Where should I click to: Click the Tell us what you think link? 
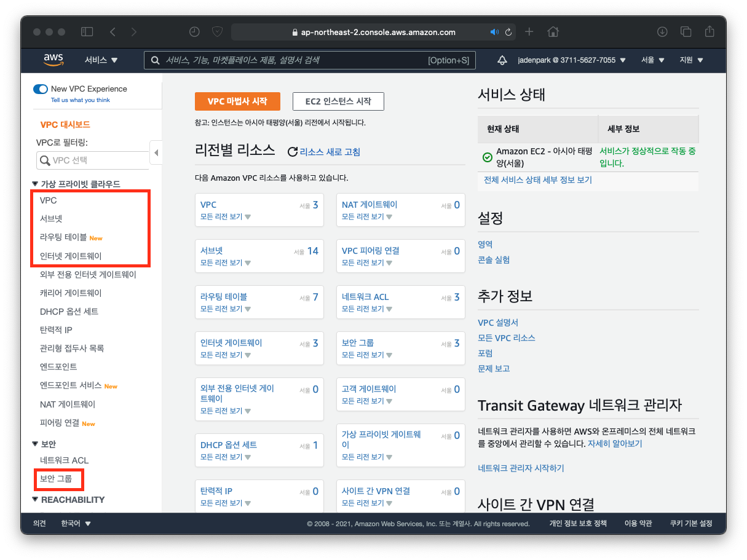81,100
